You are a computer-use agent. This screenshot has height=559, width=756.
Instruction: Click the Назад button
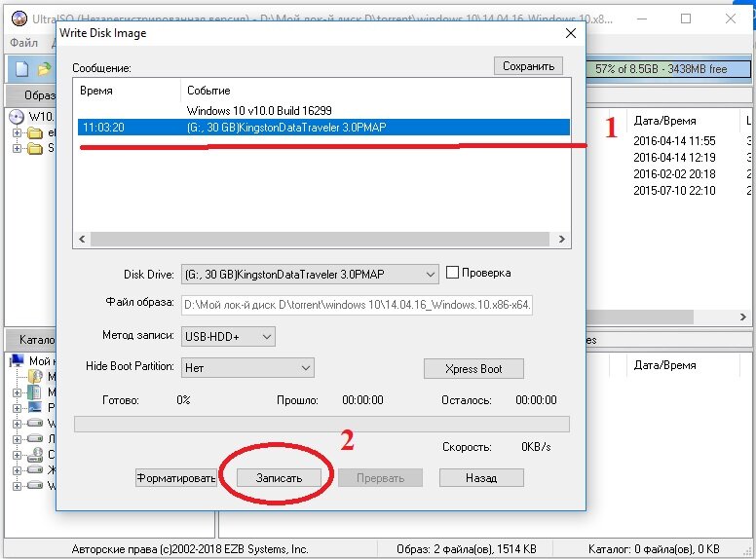[x=481, y=477]
